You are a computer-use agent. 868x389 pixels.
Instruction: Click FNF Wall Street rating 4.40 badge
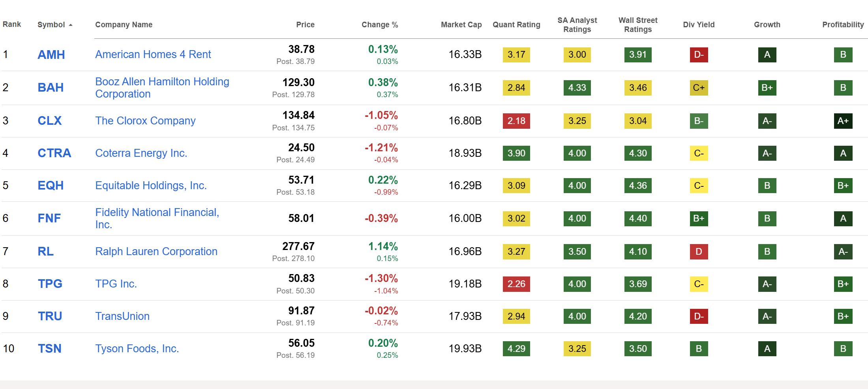pyautogui.click(x=638, y=218)
